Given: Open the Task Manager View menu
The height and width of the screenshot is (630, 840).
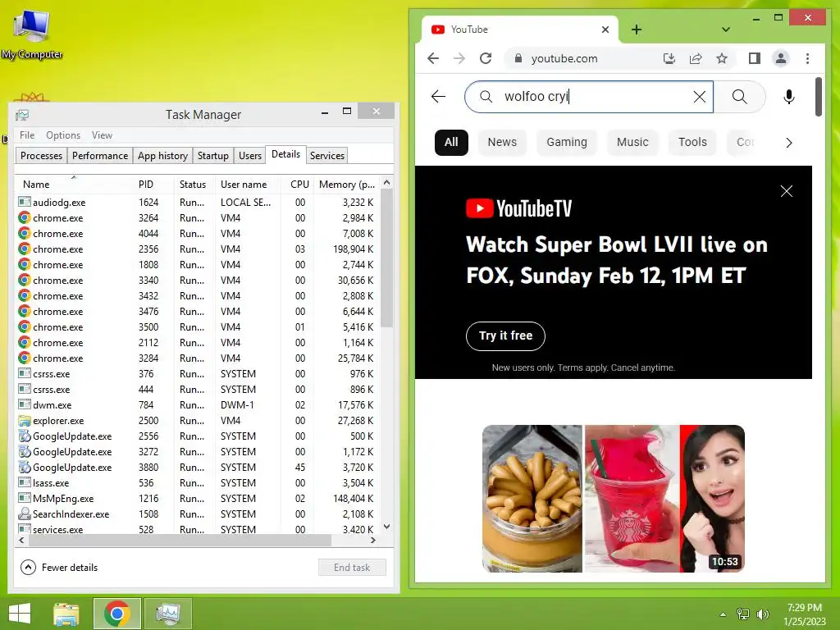Looking at the screenshot, I should (102, 135).
